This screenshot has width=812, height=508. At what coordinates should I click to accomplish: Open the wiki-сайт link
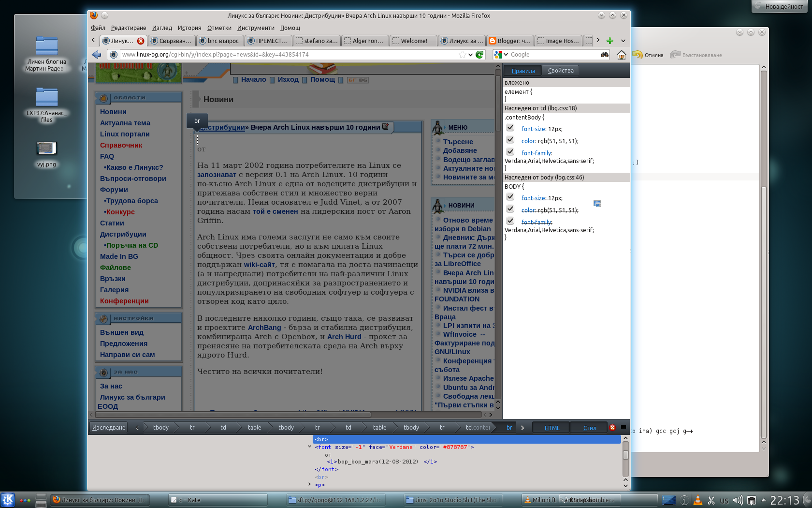(x=259, y=265)
